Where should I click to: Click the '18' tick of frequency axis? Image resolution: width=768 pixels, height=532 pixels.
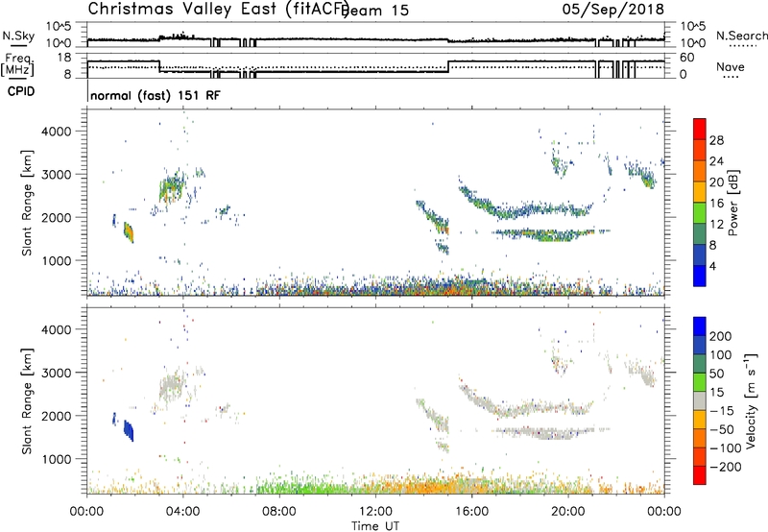coord(64,58)
